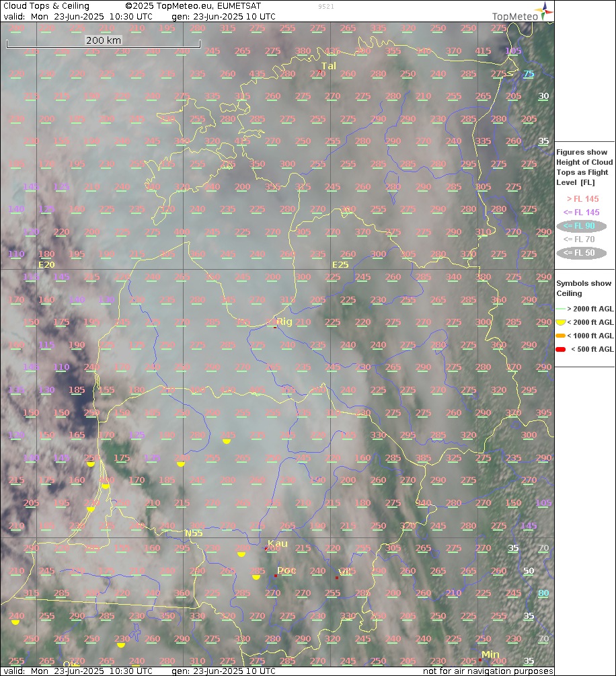
Task: Click the '< 500 ft AGL' legend label
Action: [592, 349]
